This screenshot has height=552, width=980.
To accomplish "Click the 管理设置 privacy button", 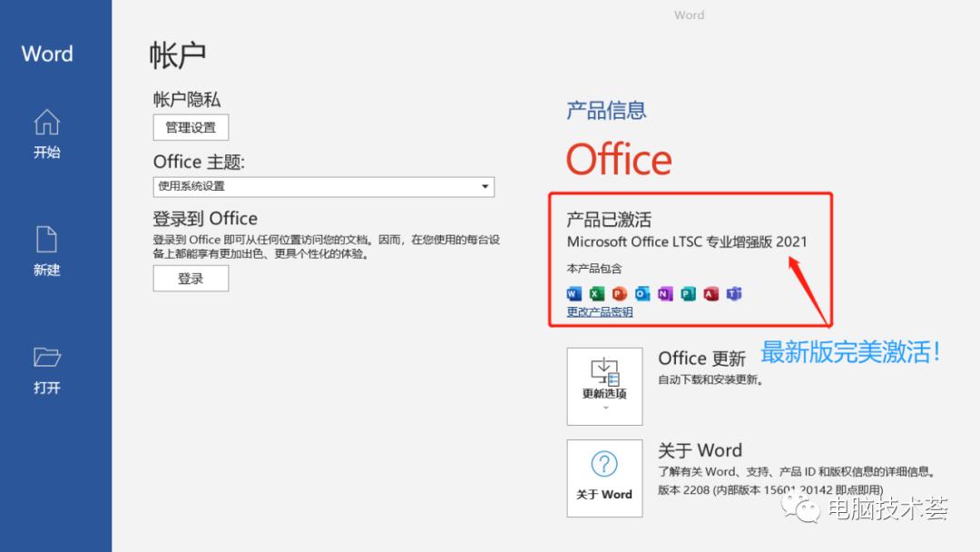I will [191, 127].
